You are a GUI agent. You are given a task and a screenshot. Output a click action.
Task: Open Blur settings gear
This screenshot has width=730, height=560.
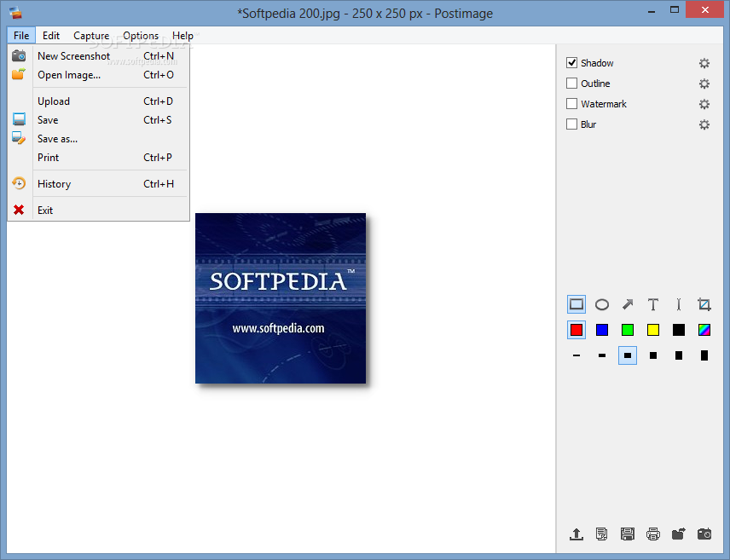[704, 124]
